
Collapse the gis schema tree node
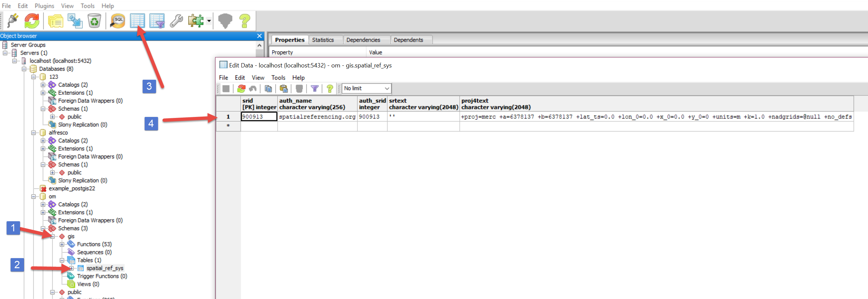pos(53,236)
